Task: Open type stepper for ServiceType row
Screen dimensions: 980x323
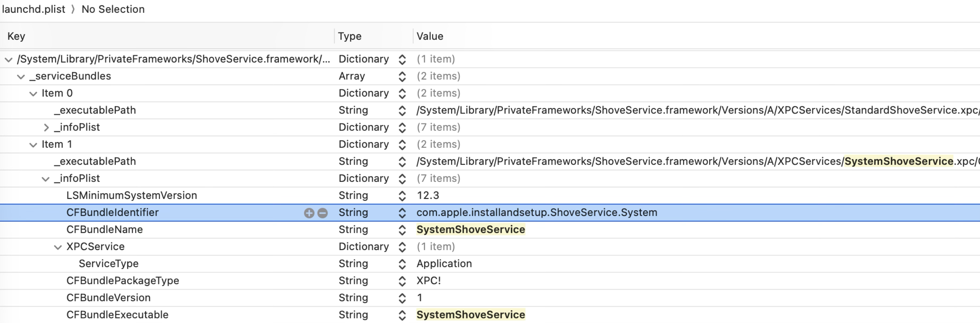Action: click(x=402, y=264)
